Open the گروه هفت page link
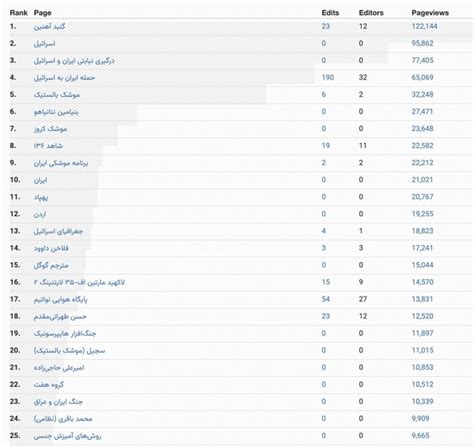Image resolution: width=474 pixels, height=446 pixels. coord(49,385)
